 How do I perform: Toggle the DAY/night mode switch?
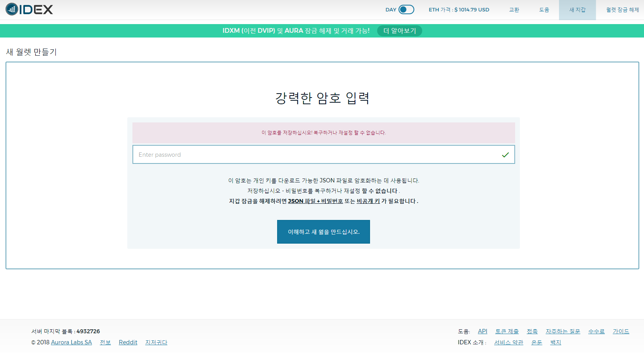(406, 9)
